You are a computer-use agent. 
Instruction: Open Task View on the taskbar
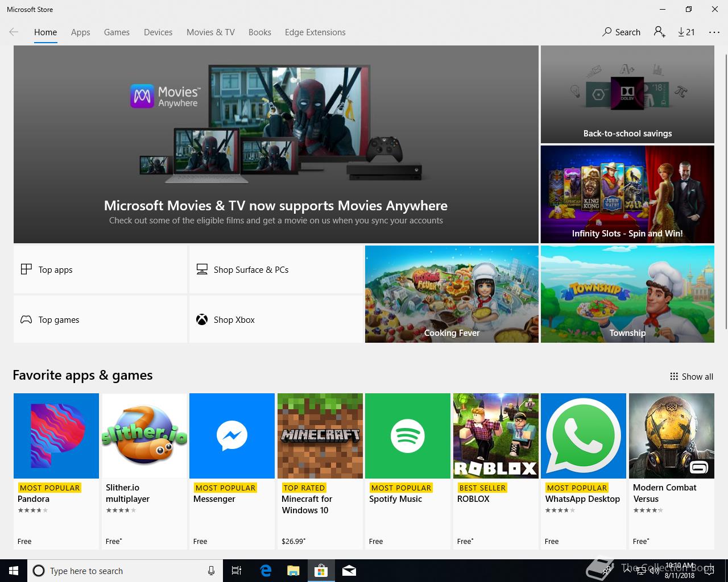click(x=237, y=571)
